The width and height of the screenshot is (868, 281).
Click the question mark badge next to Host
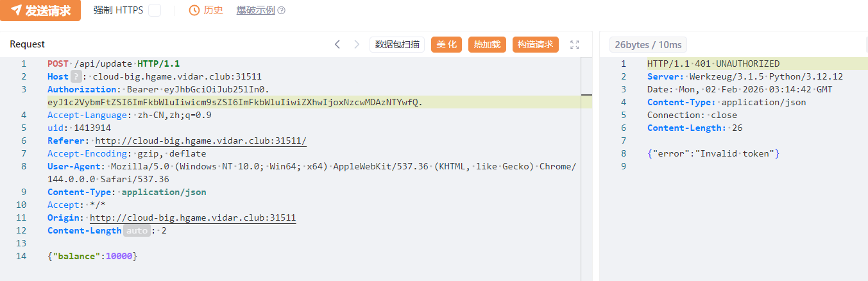point(76,76)
